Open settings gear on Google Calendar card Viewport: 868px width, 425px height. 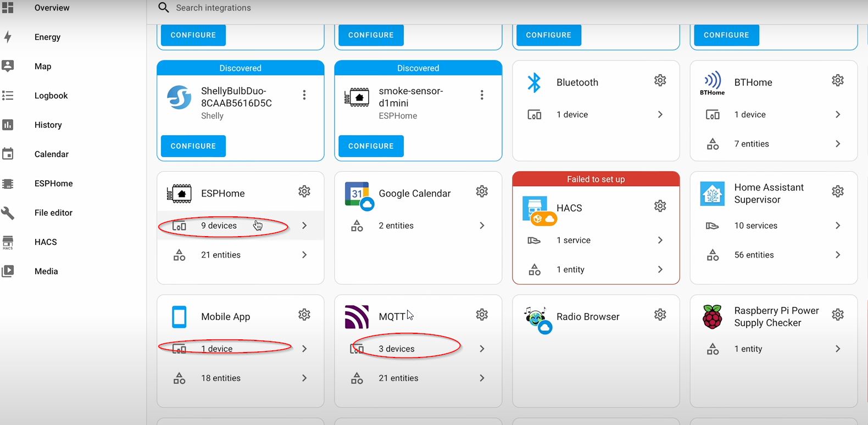(x=482, y=191)
